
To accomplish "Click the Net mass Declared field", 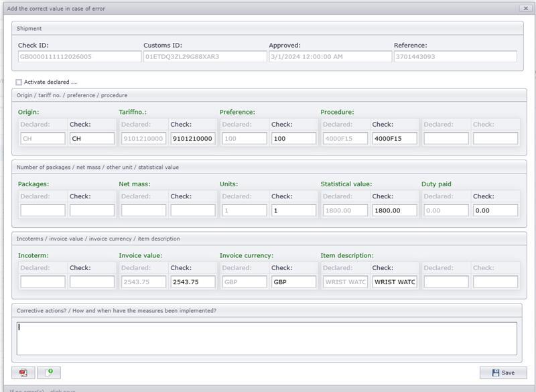I will pos(143,210).
